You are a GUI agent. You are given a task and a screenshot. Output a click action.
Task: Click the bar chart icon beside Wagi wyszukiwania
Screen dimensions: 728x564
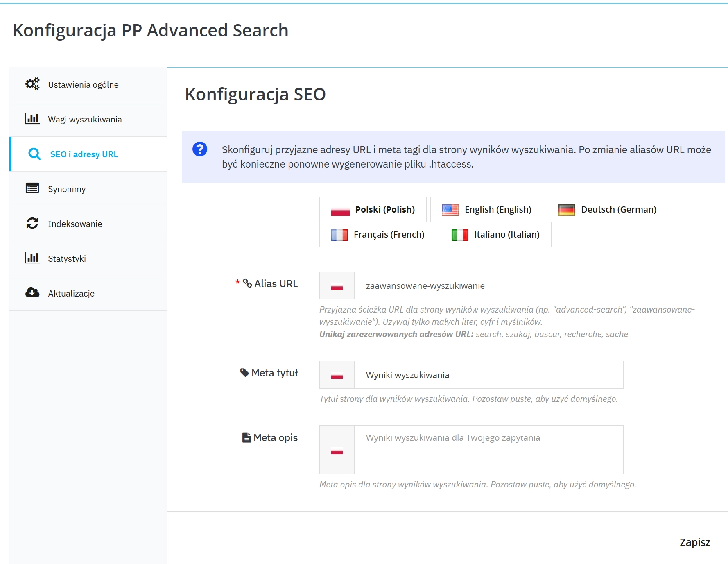pos(32,119)
